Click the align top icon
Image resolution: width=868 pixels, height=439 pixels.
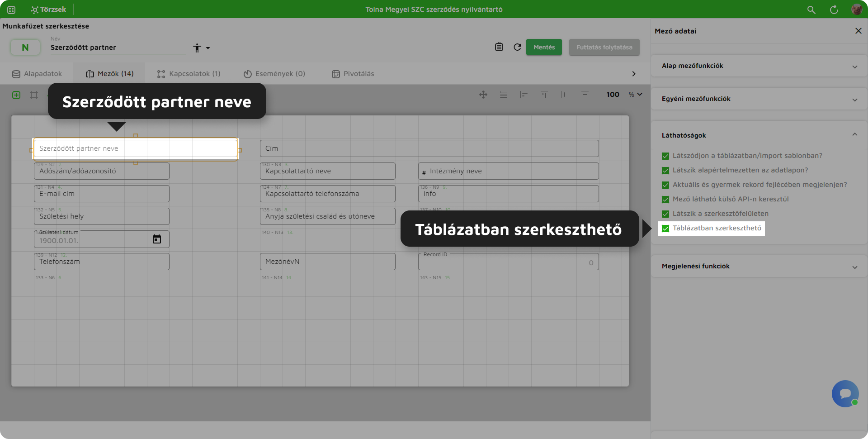(x=544, y=95)
